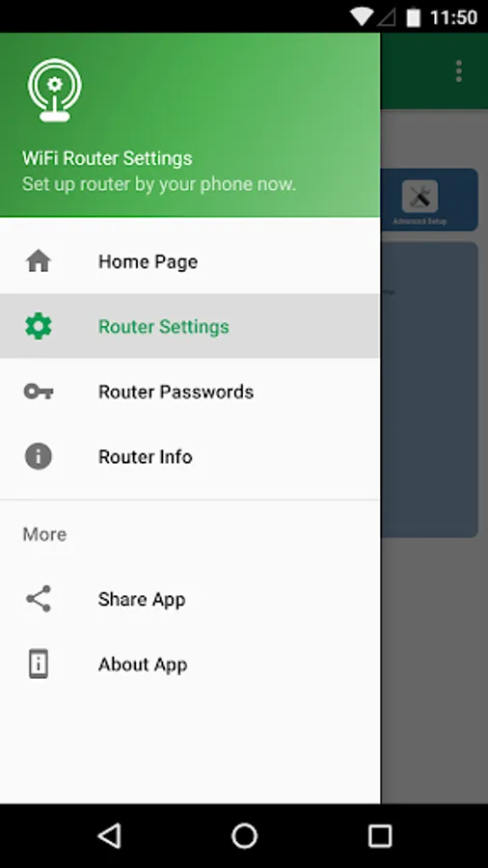Tap the router logo in drawer header
Screen dimensions: 488x868
[x=54, y=91]
